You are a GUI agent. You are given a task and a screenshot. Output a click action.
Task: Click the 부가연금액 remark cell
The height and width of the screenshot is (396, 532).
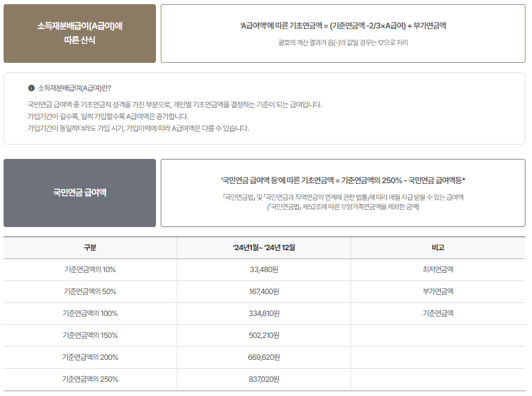tap(438, 292)
